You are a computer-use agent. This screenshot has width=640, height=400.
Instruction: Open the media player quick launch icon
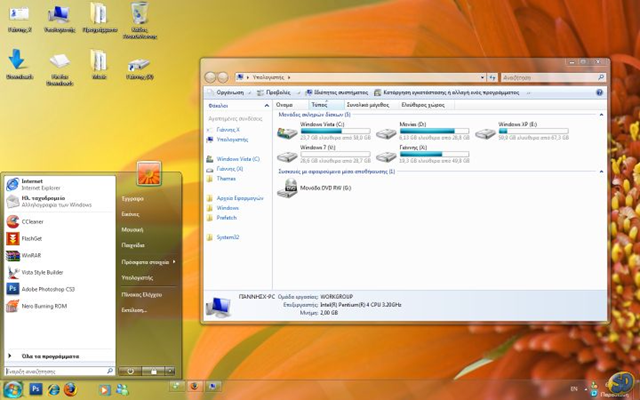[104, 390]
